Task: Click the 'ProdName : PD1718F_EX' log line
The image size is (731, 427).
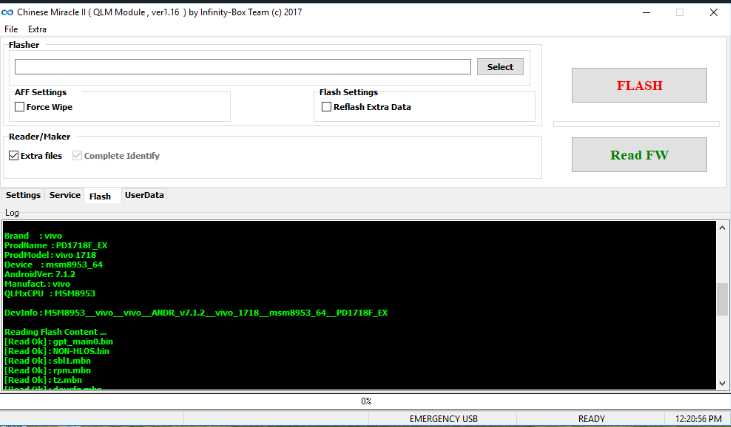Action: 56,245
